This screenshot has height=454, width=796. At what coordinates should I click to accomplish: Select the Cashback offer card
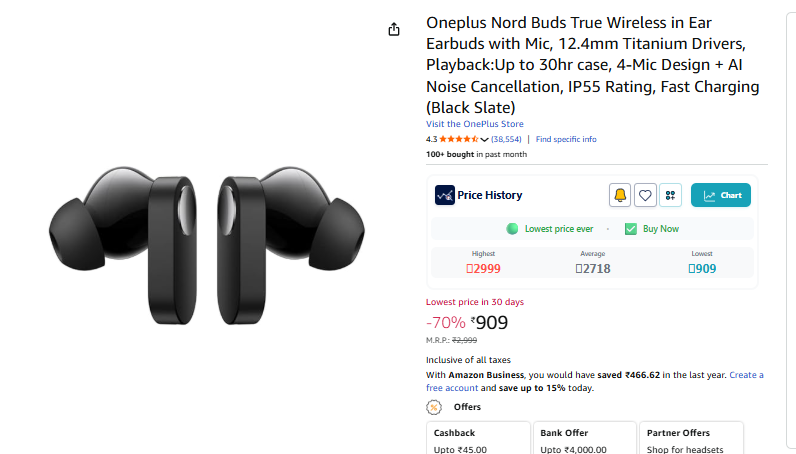[479, 438]
